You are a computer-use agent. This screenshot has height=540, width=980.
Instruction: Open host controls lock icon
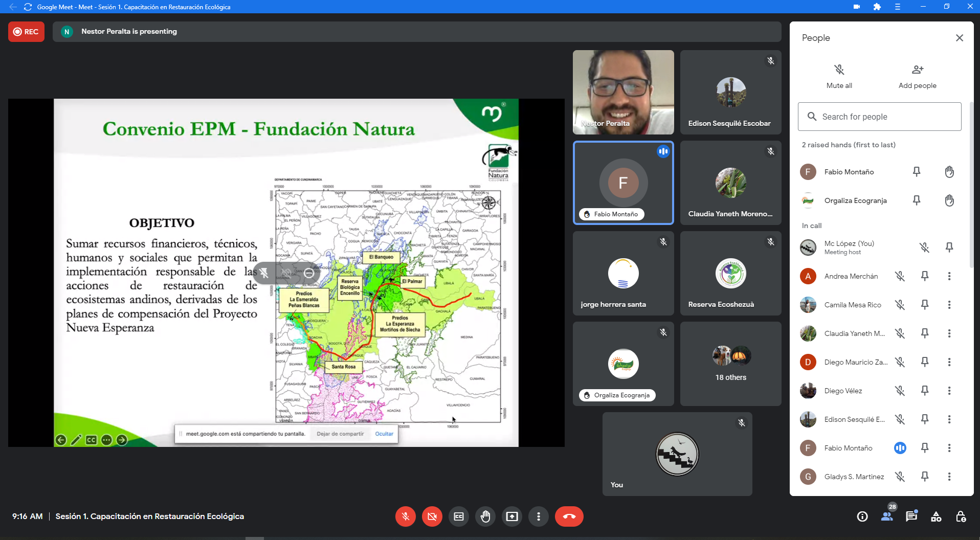click(x=961, y=516)
